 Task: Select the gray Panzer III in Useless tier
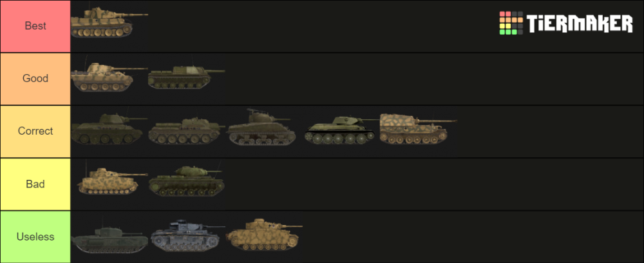(188, 235)
